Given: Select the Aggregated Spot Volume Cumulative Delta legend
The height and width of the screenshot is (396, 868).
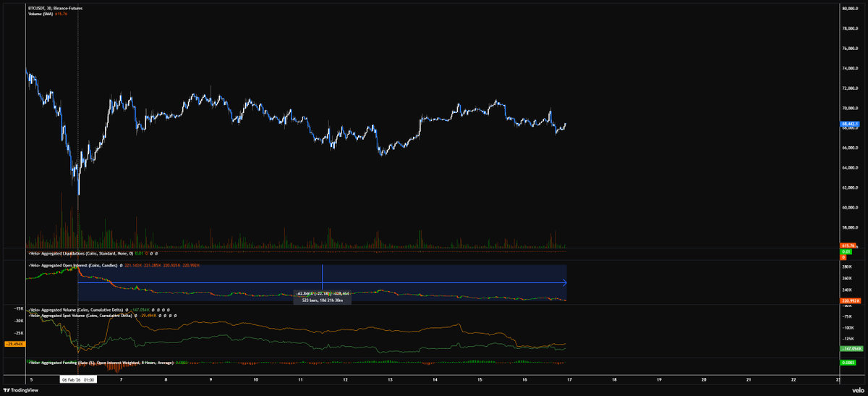Looking at the screenshot, I should click(x=79, y=314).
